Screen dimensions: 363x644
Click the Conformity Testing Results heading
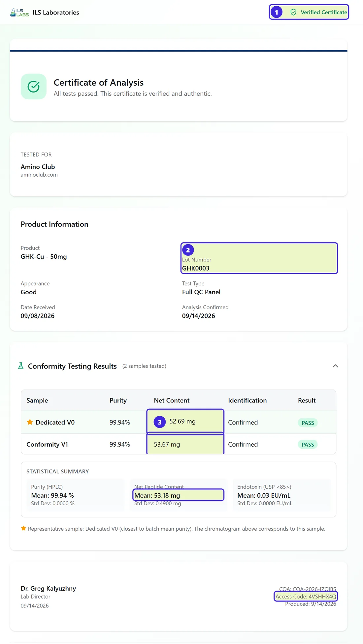pos(72,366)
